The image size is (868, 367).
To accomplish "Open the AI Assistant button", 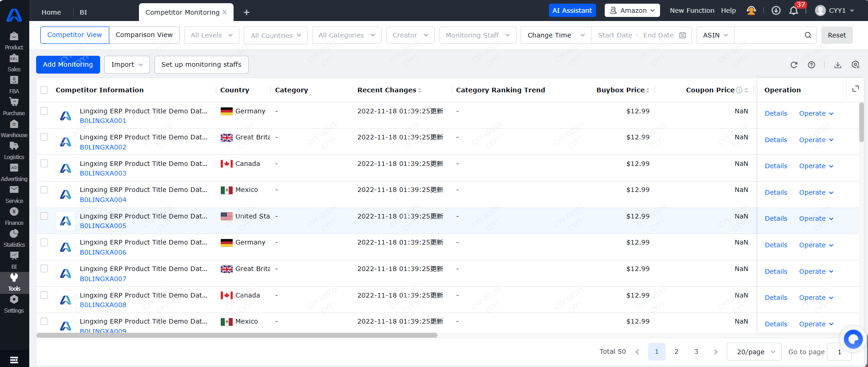I will (x=572, y=11).
